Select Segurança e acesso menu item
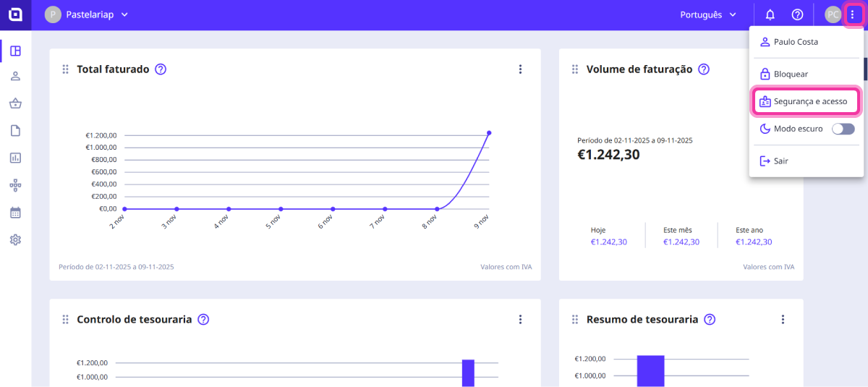Viewport: 868px width, 387px height. click(807, 101)
